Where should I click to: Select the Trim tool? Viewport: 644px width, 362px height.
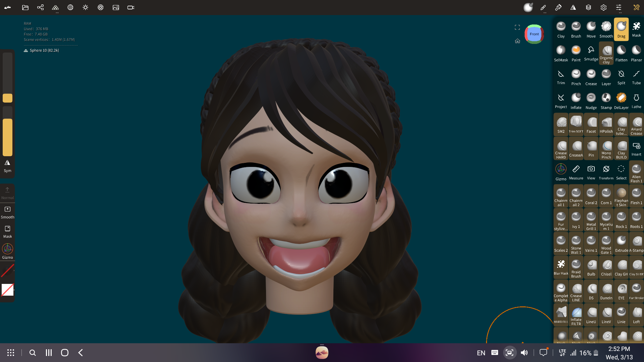(x=561, y=77)
